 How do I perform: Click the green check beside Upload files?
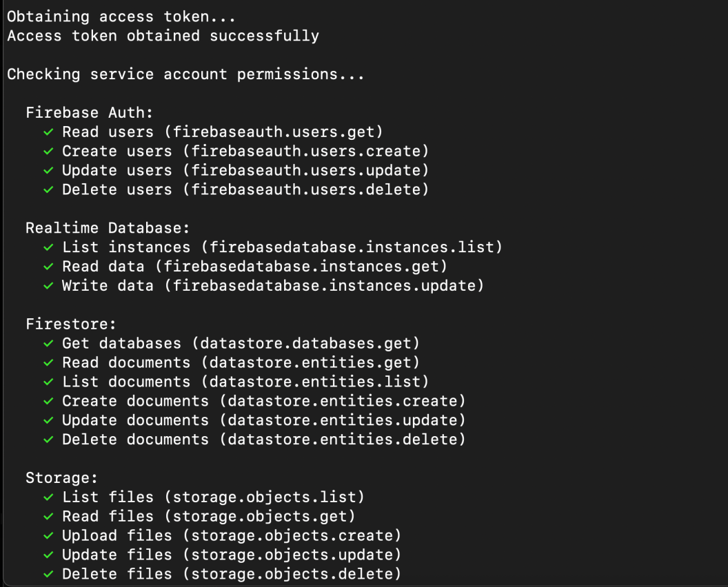[48, 535]
